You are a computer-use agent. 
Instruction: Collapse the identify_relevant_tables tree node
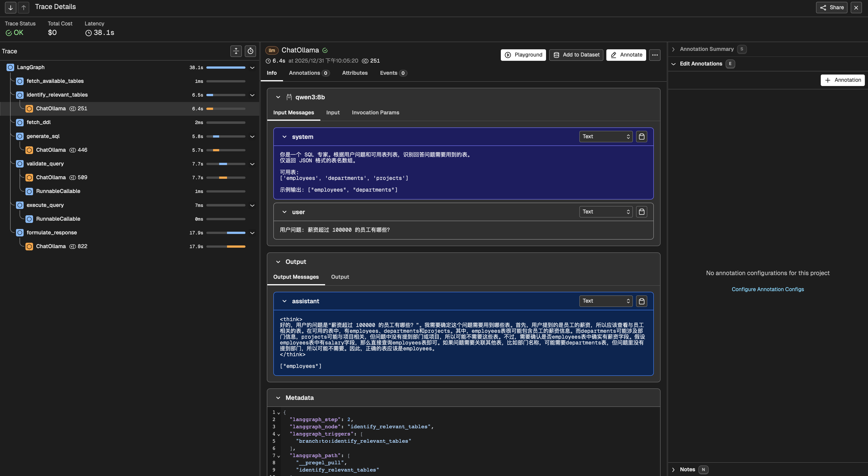click(x=252, y=95)
